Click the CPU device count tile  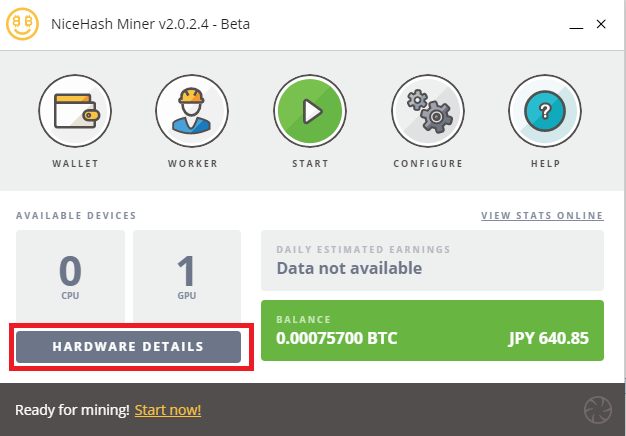[70, 276]
